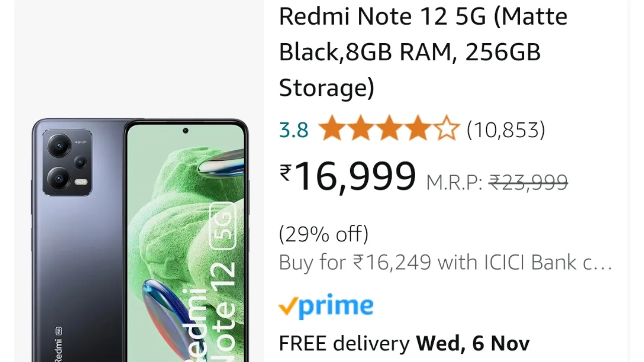Open the Redmi Note 12 5G product title
This screenshot has width=644, height=362.
pos(423,52)
